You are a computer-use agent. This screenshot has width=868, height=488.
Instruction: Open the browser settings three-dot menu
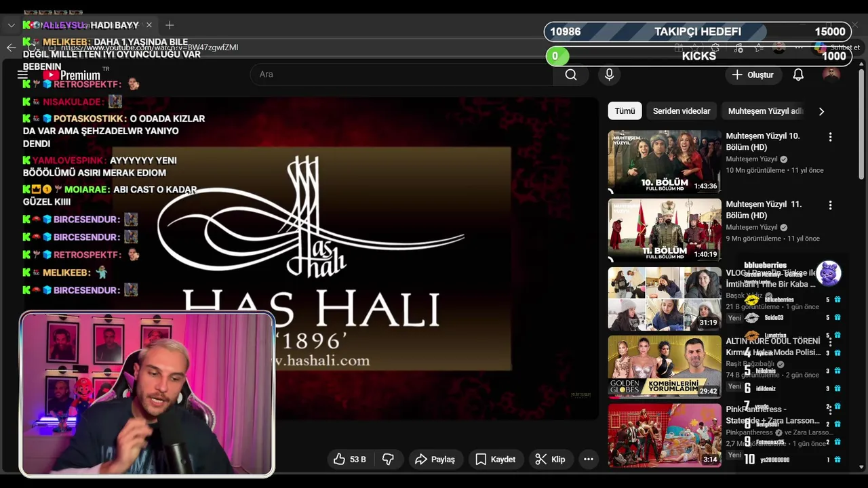coord(800,47)
